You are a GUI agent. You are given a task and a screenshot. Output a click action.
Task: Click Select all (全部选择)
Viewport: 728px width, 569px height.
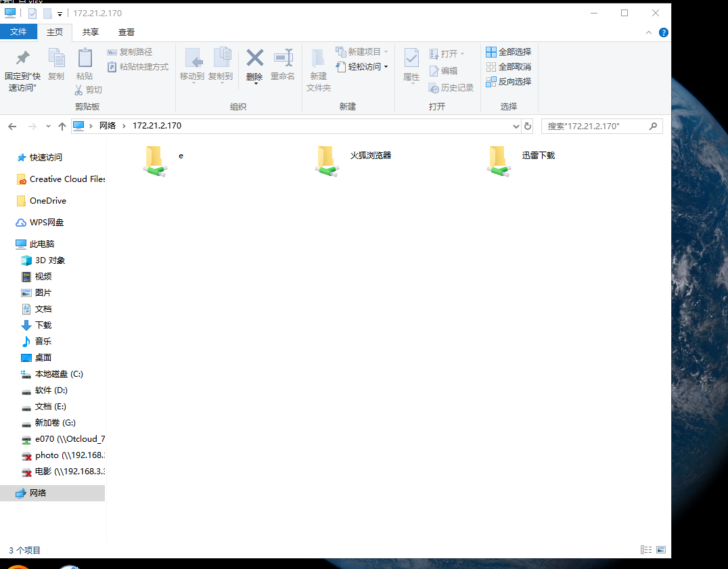coord(508,52)
